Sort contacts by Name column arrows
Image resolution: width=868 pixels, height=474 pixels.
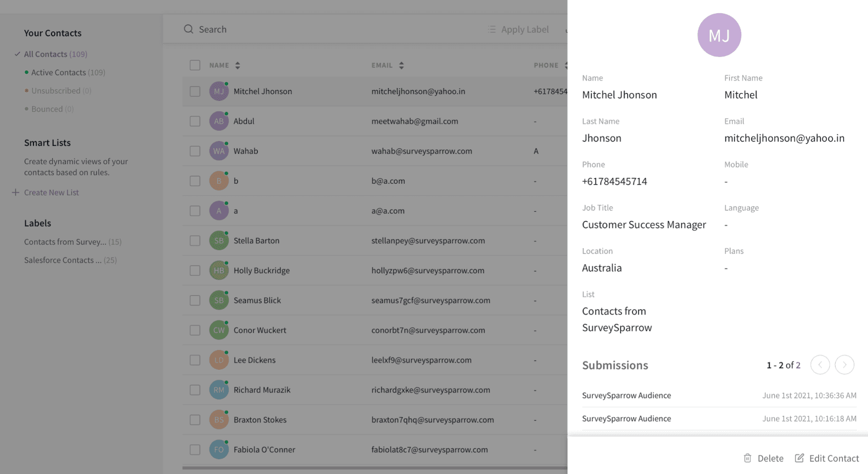[237, 65]
